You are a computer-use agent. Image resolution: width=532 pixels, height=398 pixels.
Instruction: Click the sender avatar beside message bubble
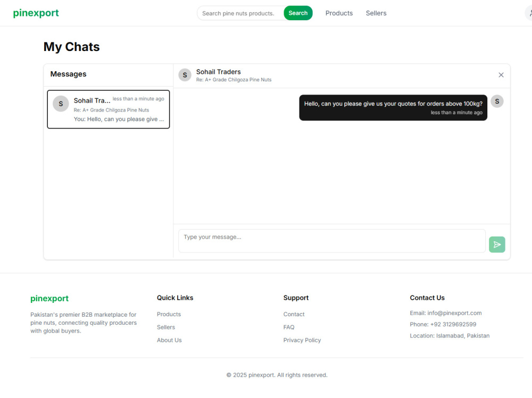tap(497, 101)
